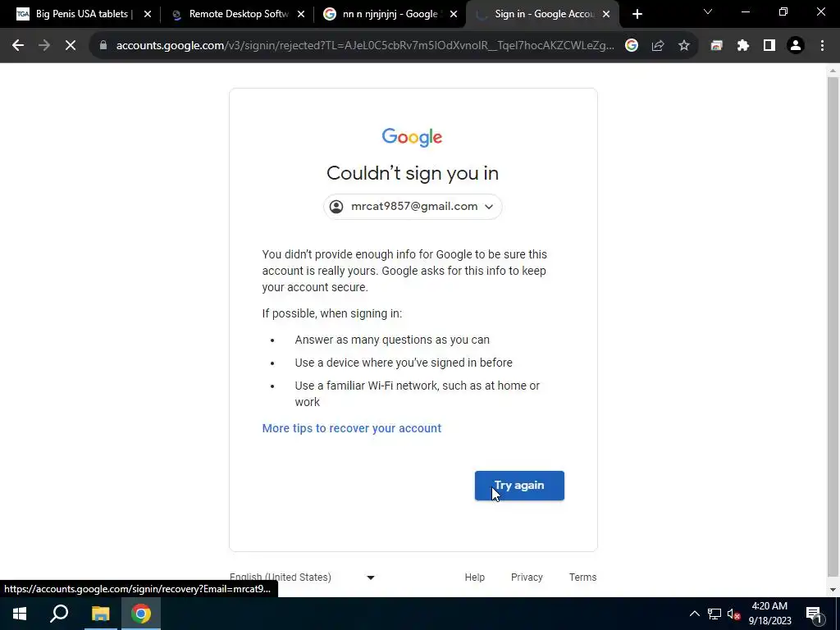840x630 pixels.
Task: Toggle the browser side panel
Action: pos(769,46)
